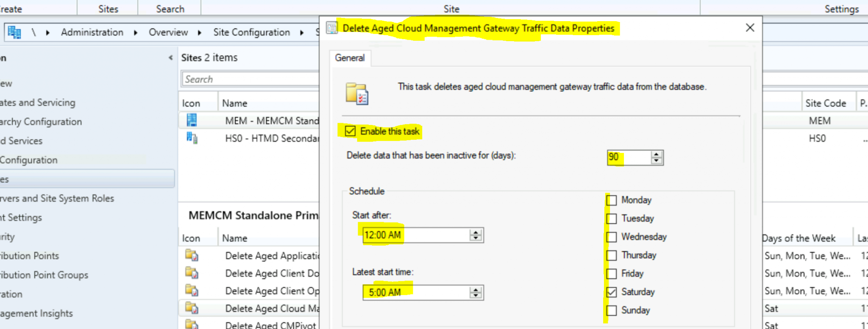Click the dialog title document icon
The height and width of the screenshot is (329, 868).
pyautogui.click(x=332, y=28)
